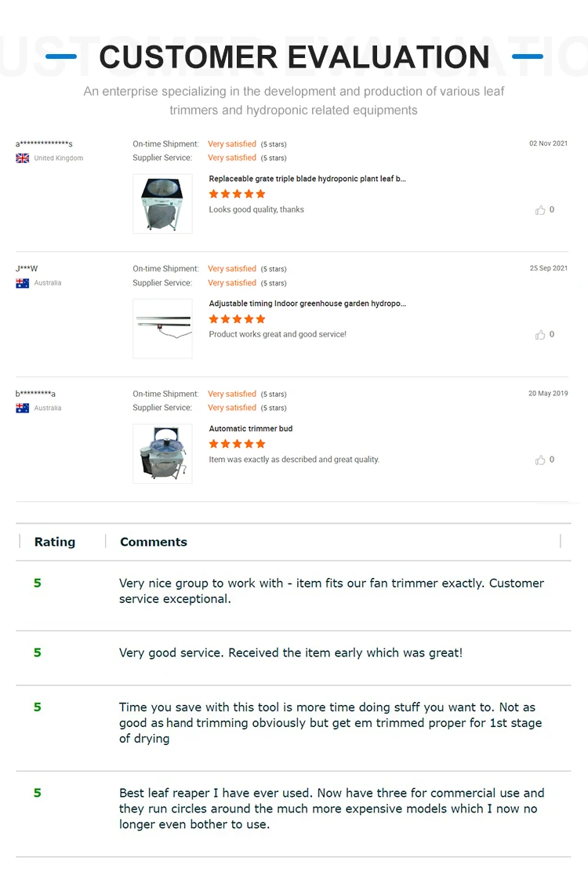Screen dimensions: 588x894
Task: Click Australia flag beside reviewer b*********a
Action: [x=23, y=408]
